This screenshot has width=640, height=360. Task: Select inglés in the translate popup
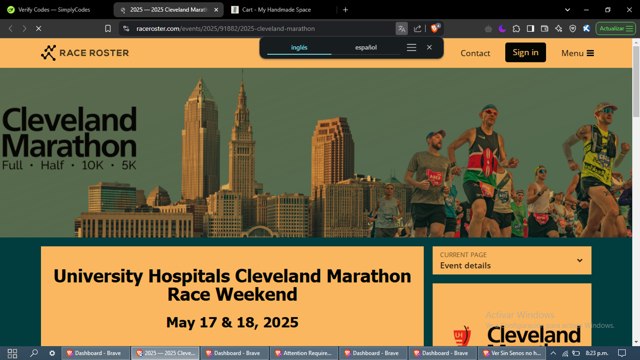pyautogui.click(x=299, y=47)
